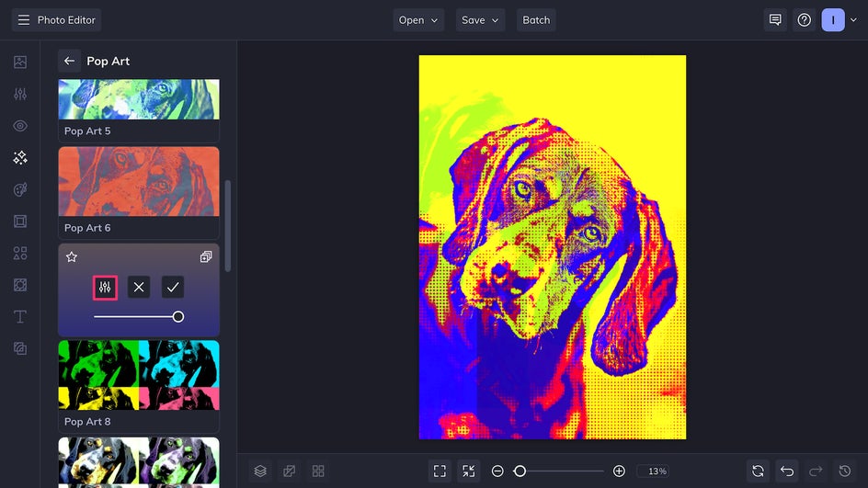Cancel the effect with the X button
The width and height of the screenshot is (868, 488).
tap(139, 287)
